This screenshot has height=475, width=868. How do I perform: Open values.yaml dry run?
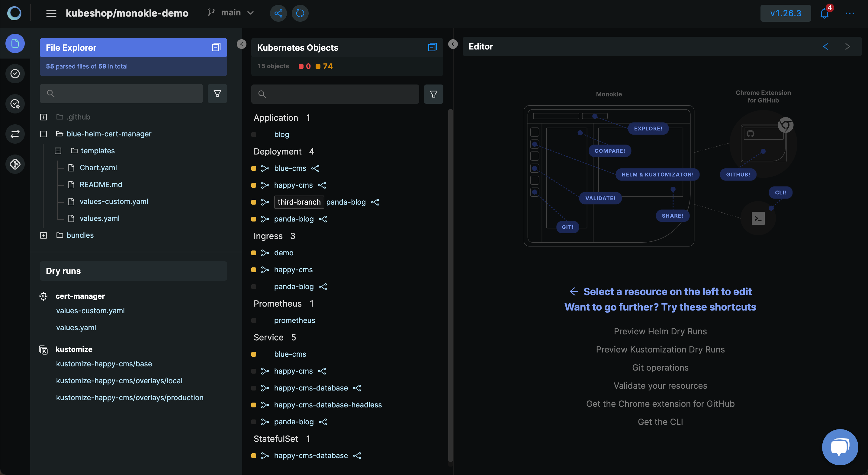(x=76, y=327)
